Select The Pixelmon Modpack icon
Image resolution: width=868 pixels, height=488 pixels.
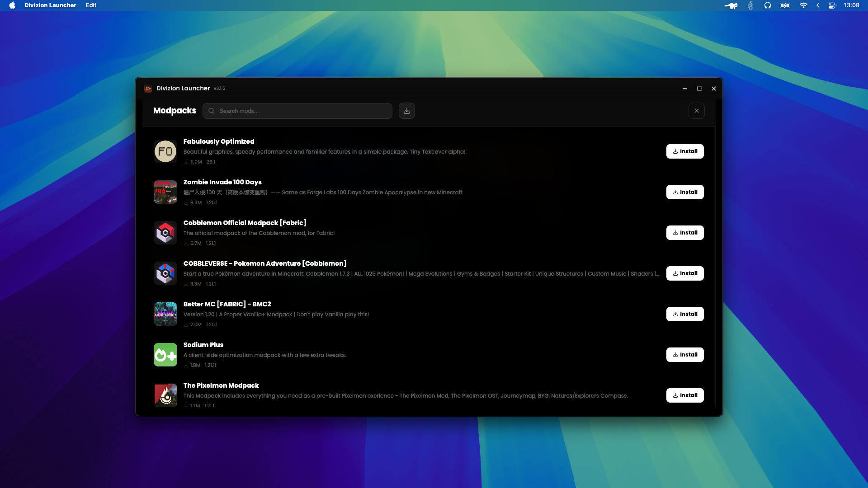tap(165, 395)
